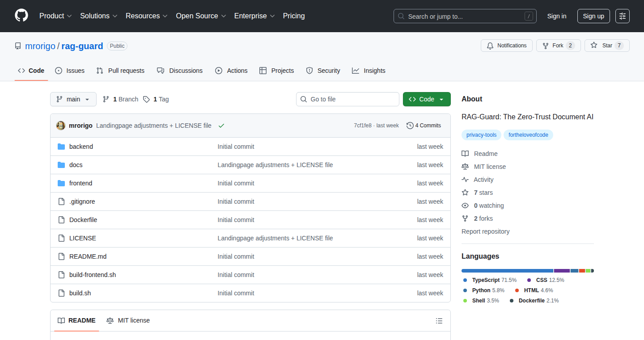
Task: Open the green Code dropdown button
Action: [x=427, y=99]
